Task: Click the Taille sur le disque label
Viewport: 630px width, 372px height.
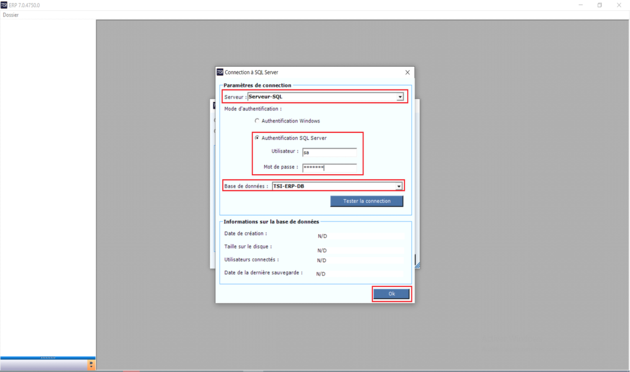Action: 248,247
